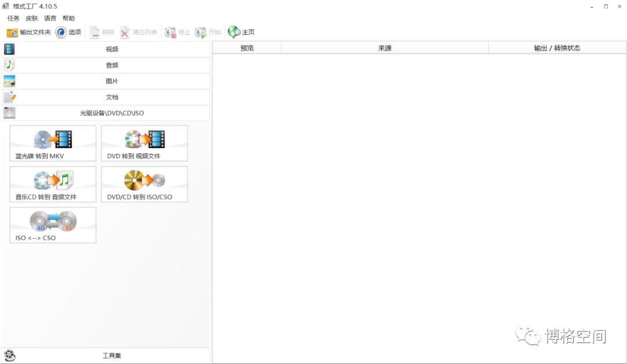This screenshot has height=364, width=627.
Task: Click the 预览 preview column header
Action: [247, 48]
